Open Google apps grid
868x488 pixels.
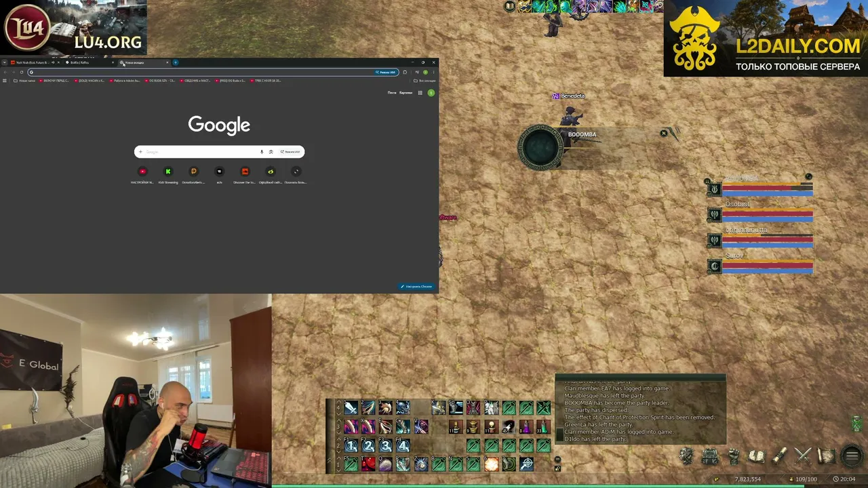point(420,93)
